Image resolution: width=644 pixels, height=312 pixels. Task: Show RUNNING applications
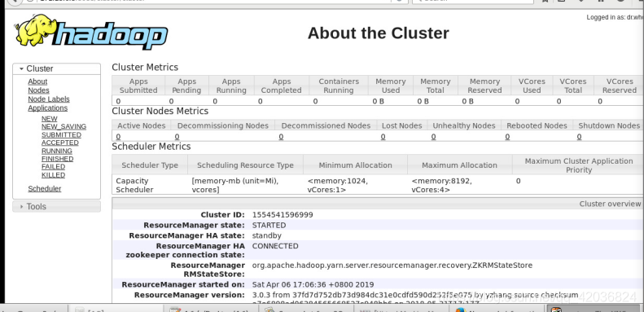click(57, 151)
